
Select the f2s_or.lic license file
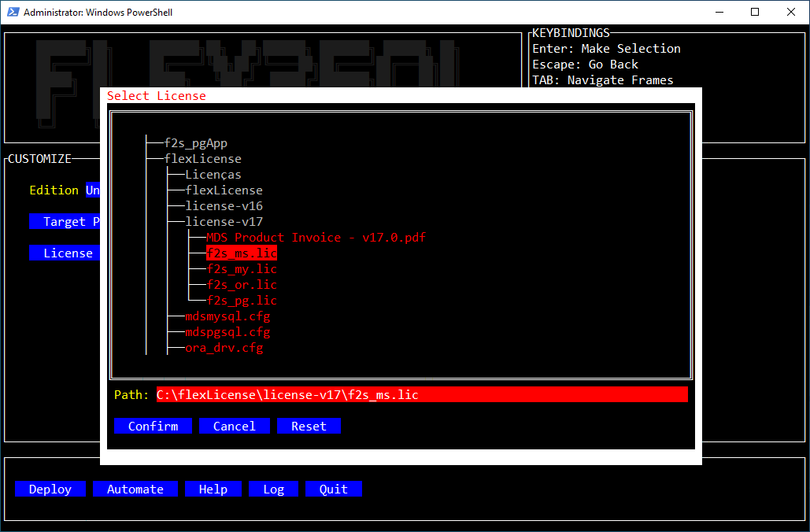(241, 284)
